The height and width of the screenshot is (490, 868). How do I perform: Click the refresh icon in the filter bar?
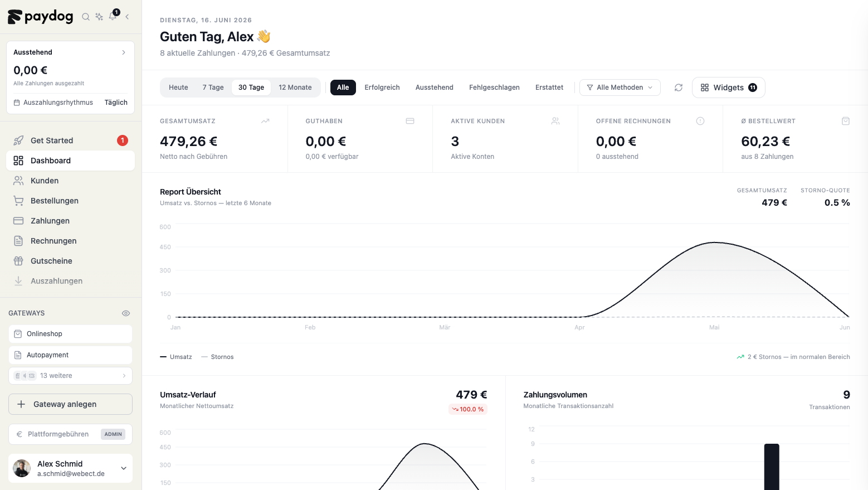point(679,88)
